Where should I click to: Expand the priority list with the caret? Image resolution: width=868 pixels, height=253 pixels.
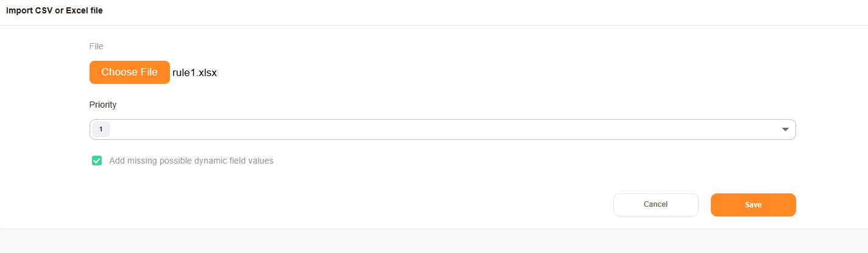tap(785, 130)
